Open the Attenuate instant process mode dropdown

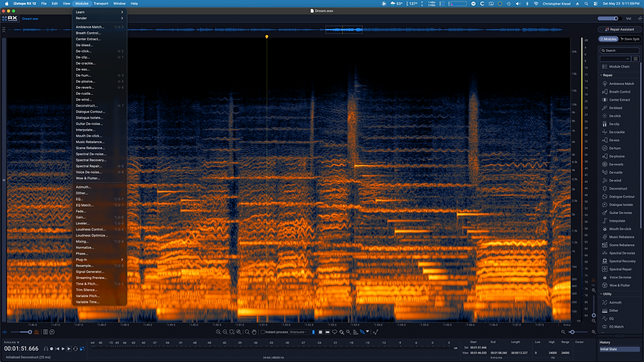[299, 332]
